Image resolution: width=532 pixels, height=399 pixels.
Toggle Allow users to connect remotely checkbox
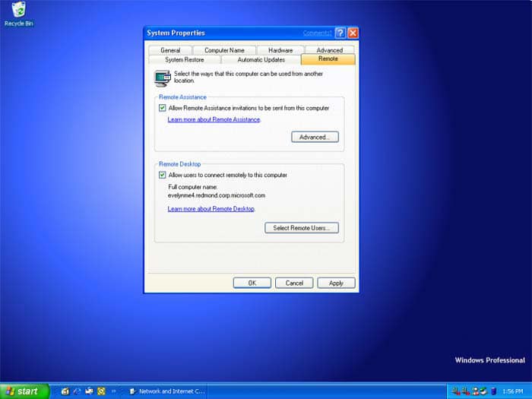(162, 175)
